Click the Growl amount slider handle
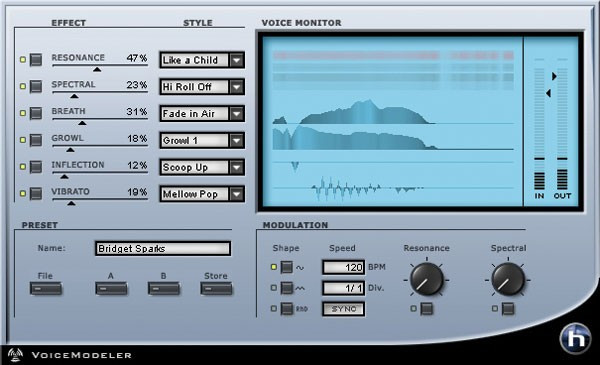Screen dimensions: 600x365 click(x=70, y=150)
